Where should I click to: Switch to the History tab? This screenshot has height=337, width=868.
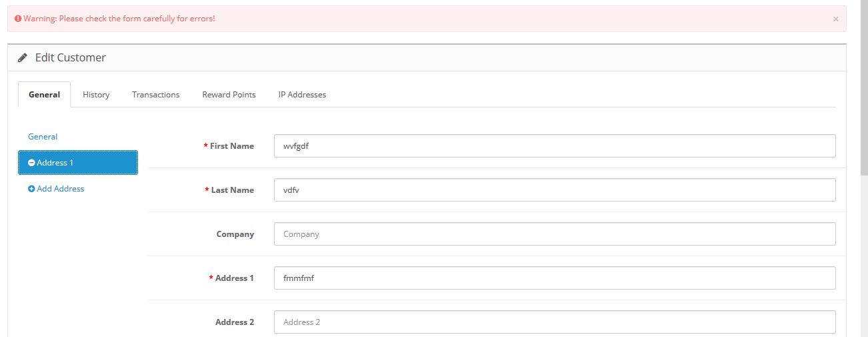(x=96, y=95)
